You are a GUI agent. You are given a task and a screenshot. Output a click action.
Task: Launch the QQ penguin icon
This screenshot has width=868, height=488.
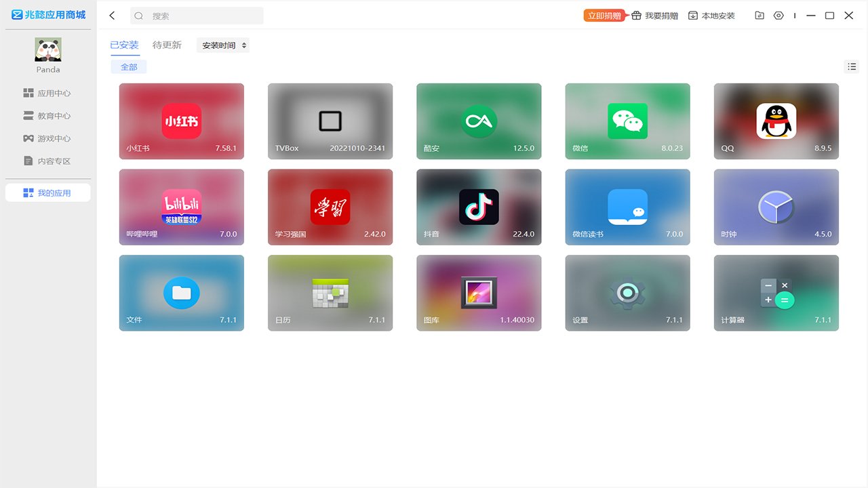pyautogui.click(x=776, y=121)
